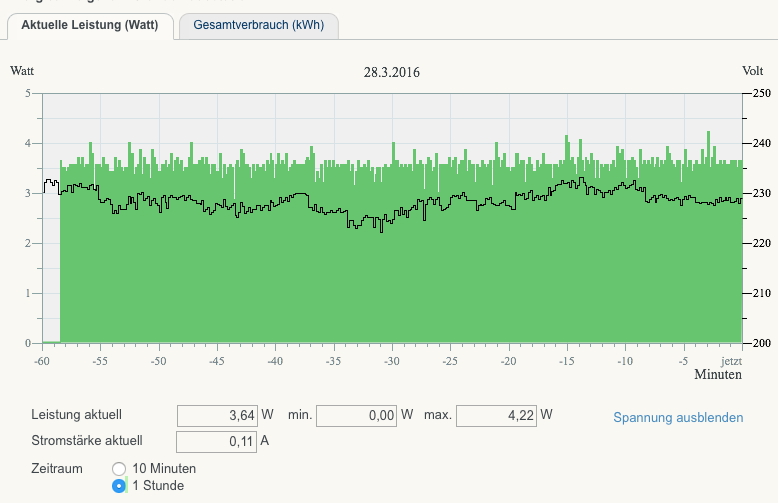The width and height of the screenshot is (778, 503).
Task: Click the jetzt marker on the time axis
Action: pos(732,360)
